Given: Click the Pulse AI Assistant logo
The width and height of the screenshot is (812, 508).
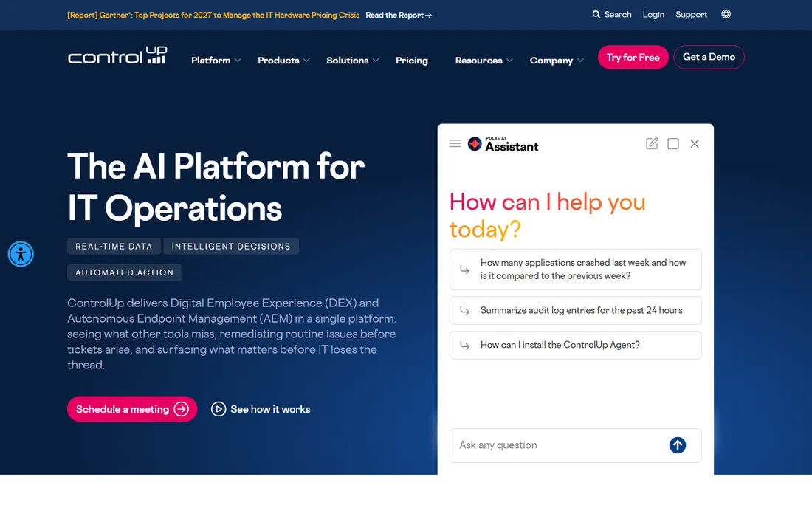Looking at the screenshot, I should tap(503, 144).
